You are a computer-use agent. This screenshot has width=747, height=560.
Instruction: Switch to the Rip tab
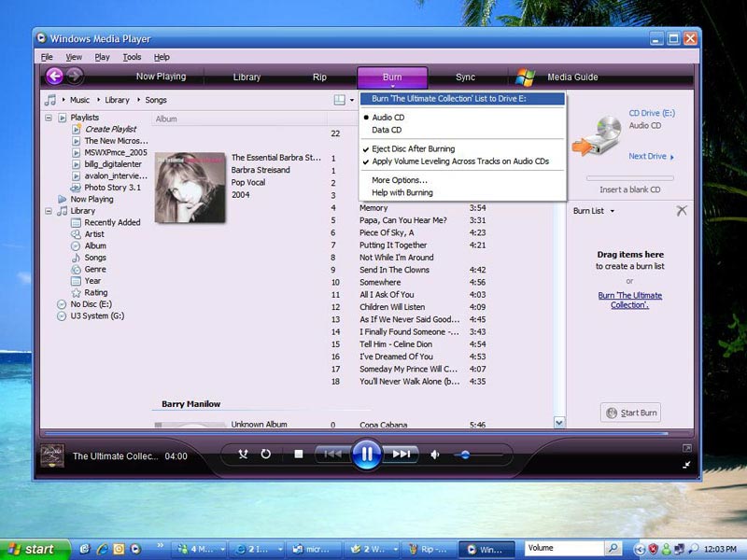pos(319,77)
